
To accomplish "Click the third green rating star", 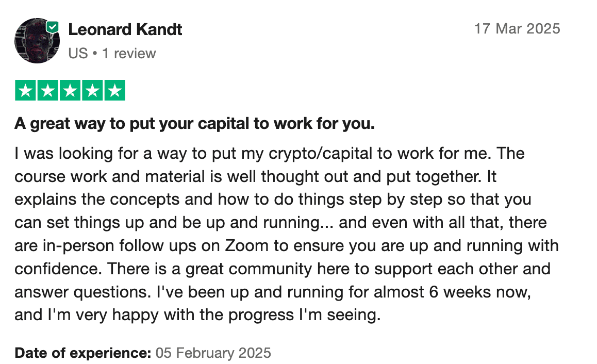I will pyautogui.click(x=70, y=91).
